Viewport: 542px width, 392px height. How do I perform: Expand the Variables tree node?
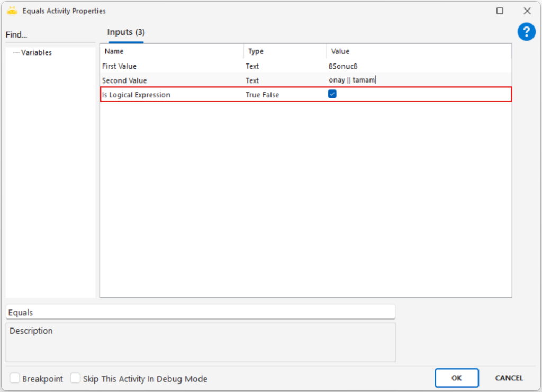click(x=36, y=53)
